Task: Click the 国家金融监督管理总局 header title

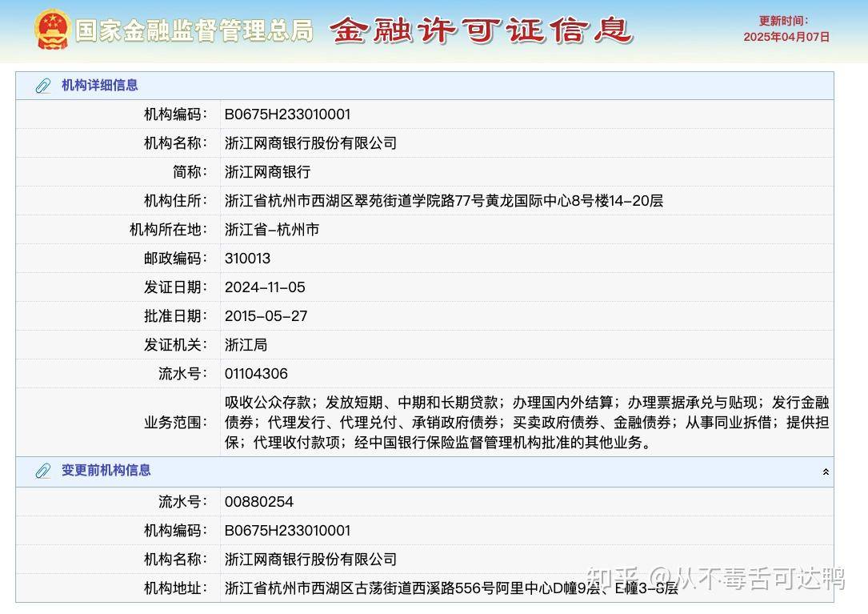Action: [194, 30]
